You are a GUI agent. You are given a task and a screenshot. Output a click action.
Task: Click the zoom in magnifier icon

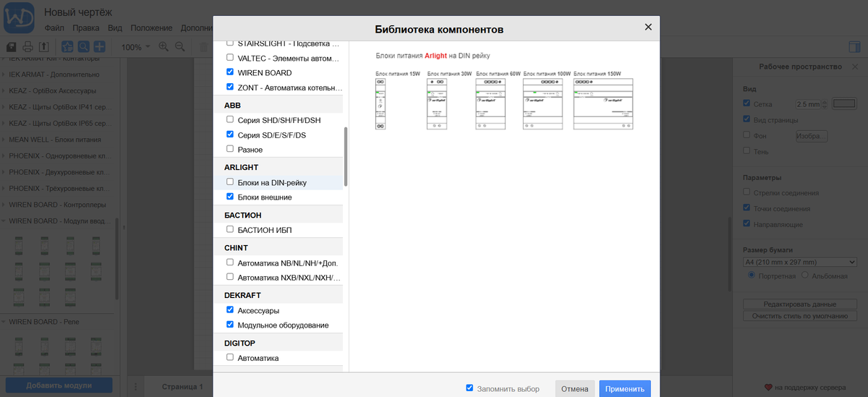point(163,47)
